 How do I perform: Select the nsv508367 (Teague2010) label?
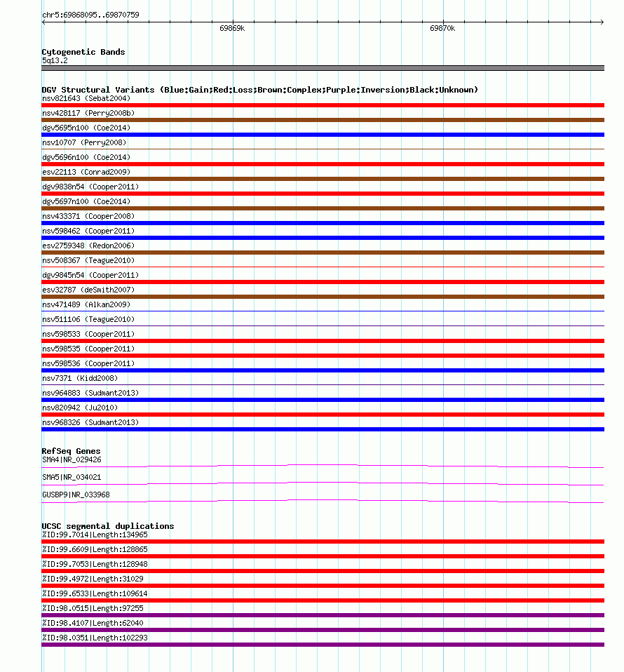(88, 260)
